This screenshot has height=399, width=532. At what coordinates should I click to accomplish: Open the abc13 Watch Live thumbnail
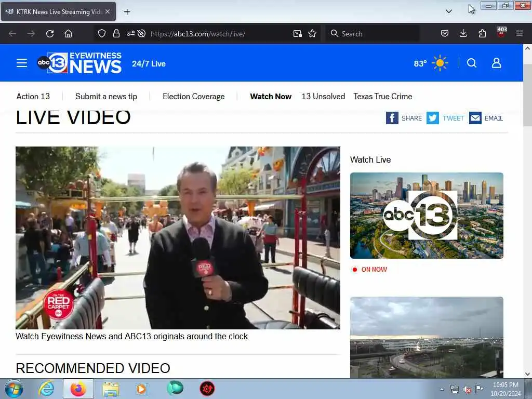pyautogui.click(x=427, y=216)
